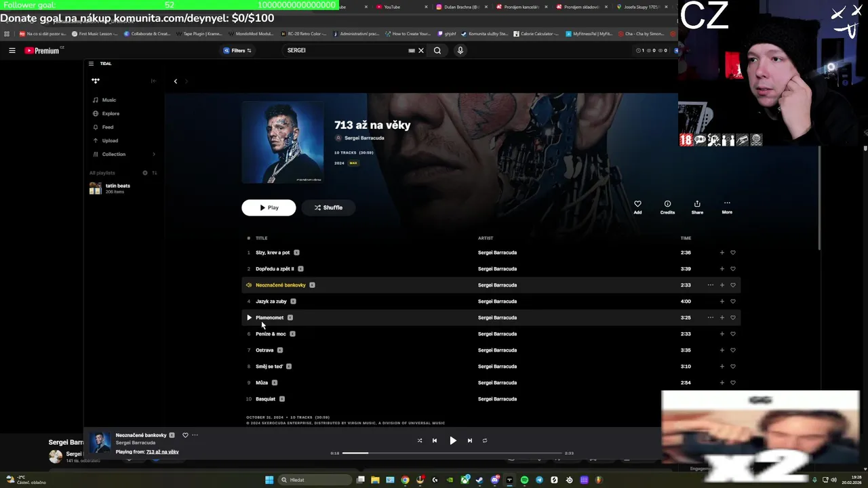The height and width of the screenshot is (488, 868).
Task: Clear the YouTube search with X
Action: click(420, 50)
